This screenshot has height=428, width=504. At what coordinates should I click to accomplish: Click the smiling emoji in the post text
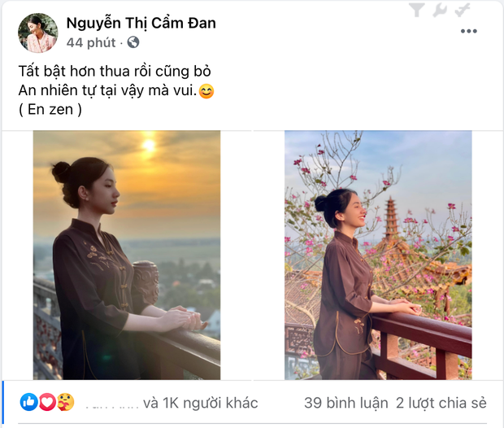tap(206, 91)
